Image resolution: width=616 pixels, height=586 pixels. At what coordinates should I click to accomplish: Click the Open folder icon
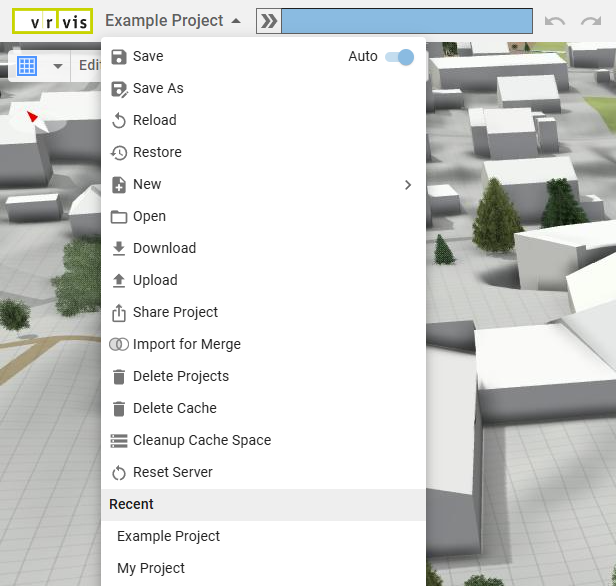click(x=119, y=216)
